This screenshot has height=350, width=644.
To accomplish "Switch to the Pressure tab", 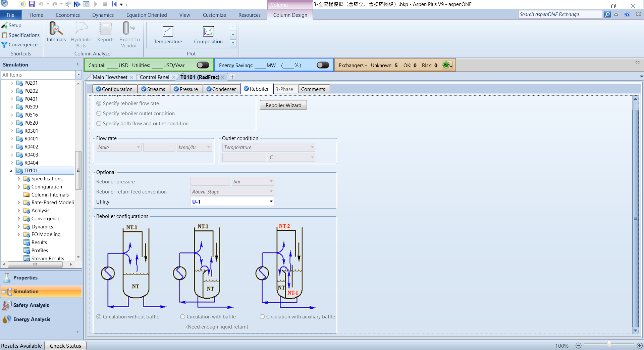I will point(186,89).
